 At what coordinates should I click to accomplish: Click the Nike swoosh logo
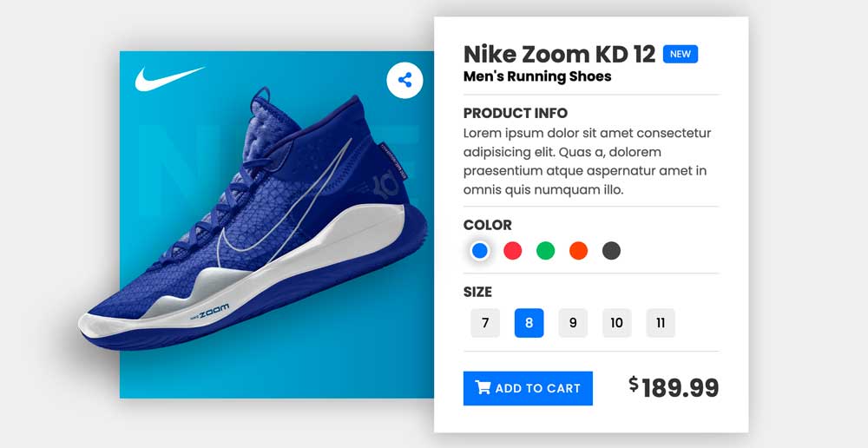[x=168, y=79]
